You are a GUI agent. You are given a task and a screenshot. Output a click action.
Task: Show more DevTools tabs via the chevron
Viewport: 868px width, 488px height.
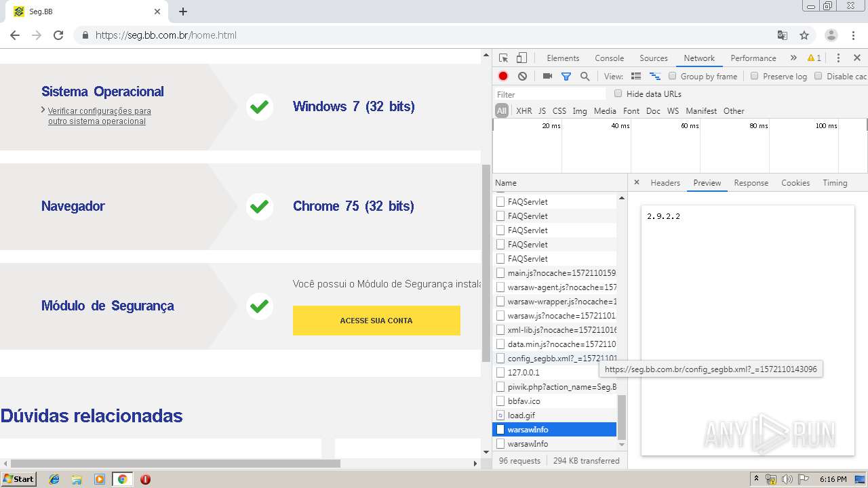pyautogui.click(x=793, y=58)
